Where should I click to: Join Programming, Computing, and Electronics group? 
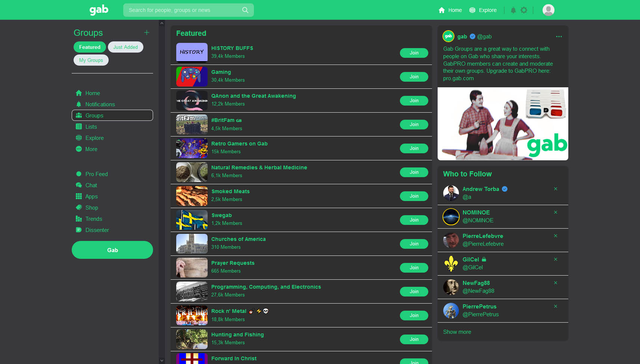point(414,292)
